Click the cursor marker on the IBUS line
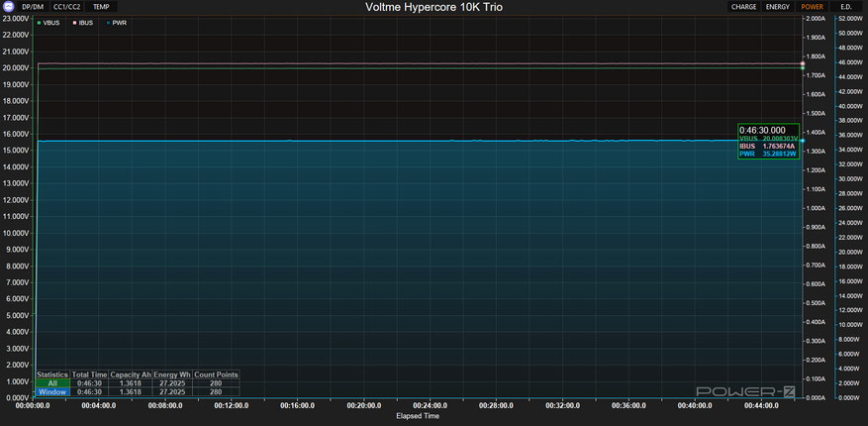 point(802,63)
